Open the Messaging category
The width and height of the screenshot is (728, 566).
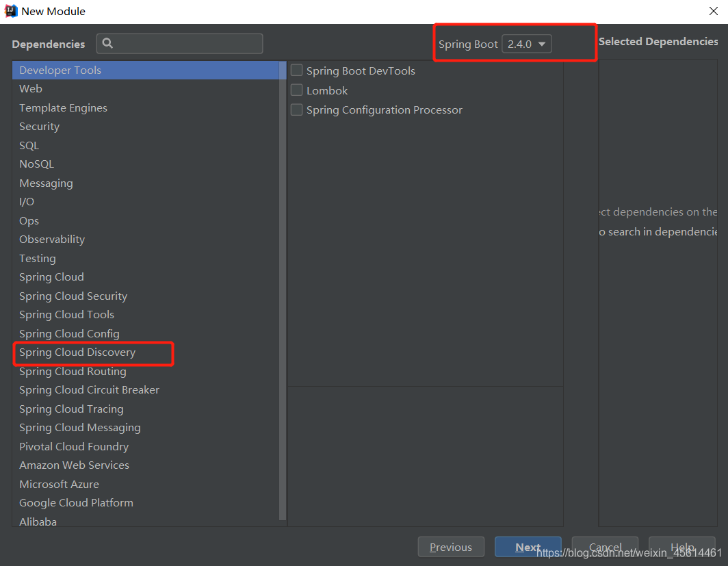[x=146, y=183]
